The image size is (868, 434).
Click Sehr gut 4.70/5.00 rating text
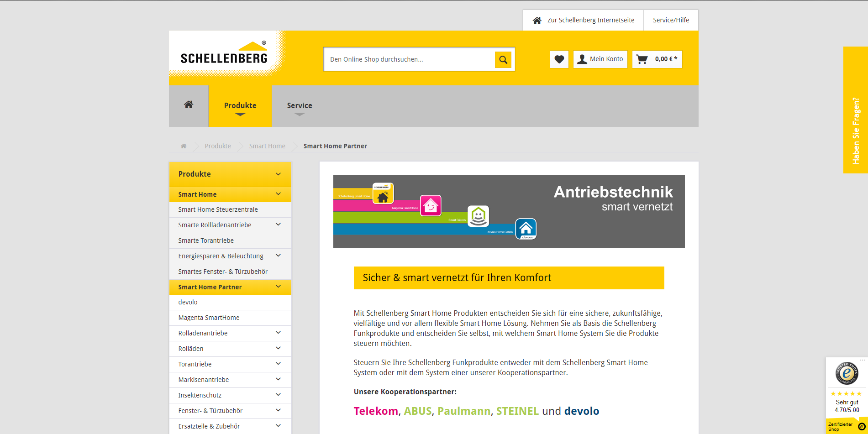pos(847,406)
